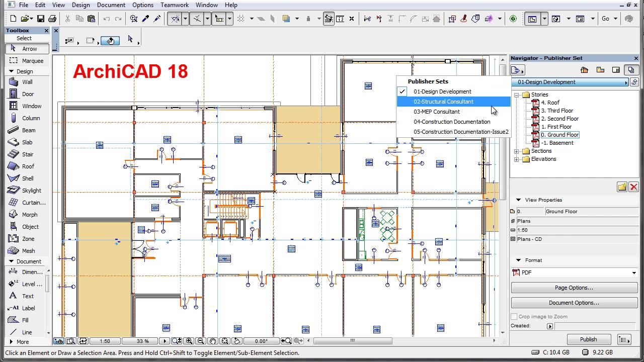Toggle the floor plan window button
644x362 pixels.
(532, 19)
